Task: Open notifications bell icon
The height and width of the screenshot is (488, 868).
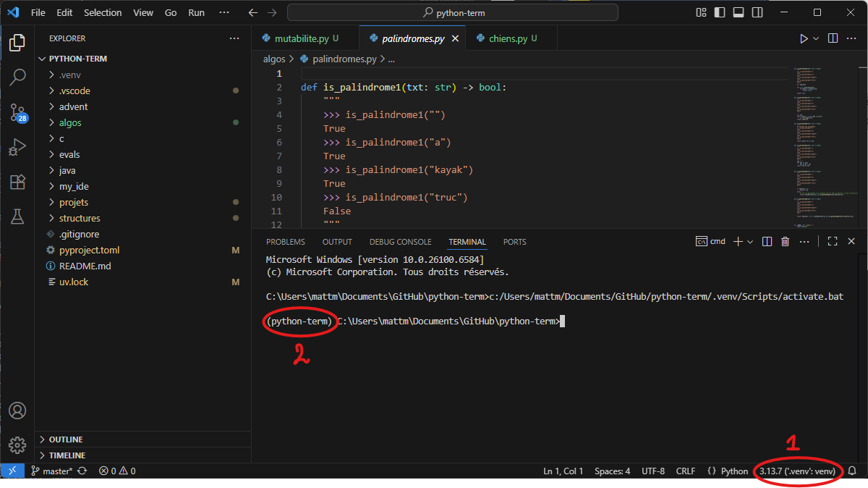Action: pos(852,471)
